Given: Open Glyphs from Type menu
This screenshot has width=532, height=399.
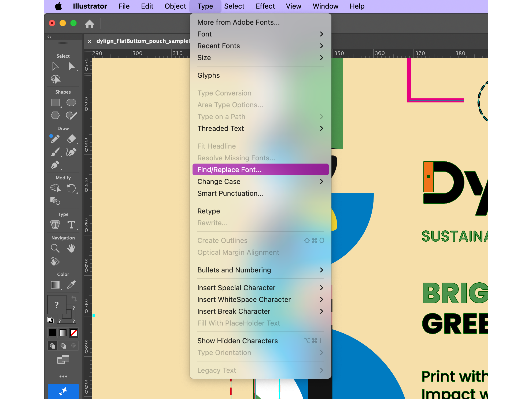Looking at the screenshot, I should tap(260, 75).
